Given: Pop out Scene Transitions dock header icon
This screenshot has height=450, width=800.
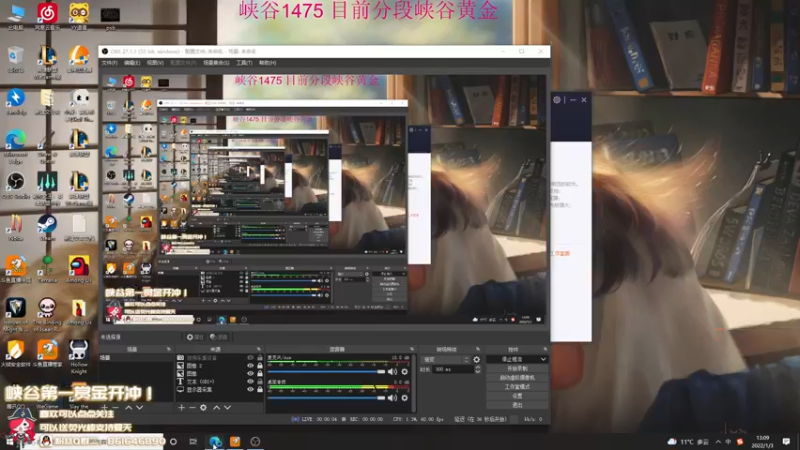Looking at the screenshot, I should click(478, 349).
